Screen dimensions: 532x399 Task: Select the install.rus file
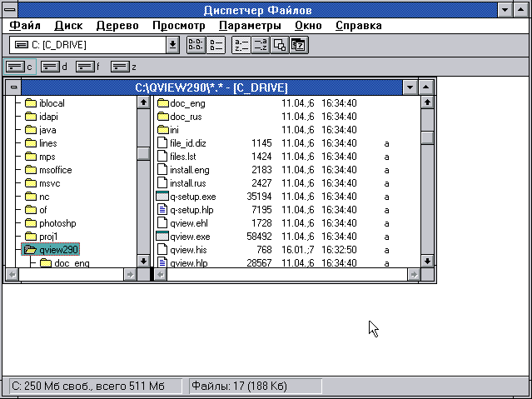(186, 183)
